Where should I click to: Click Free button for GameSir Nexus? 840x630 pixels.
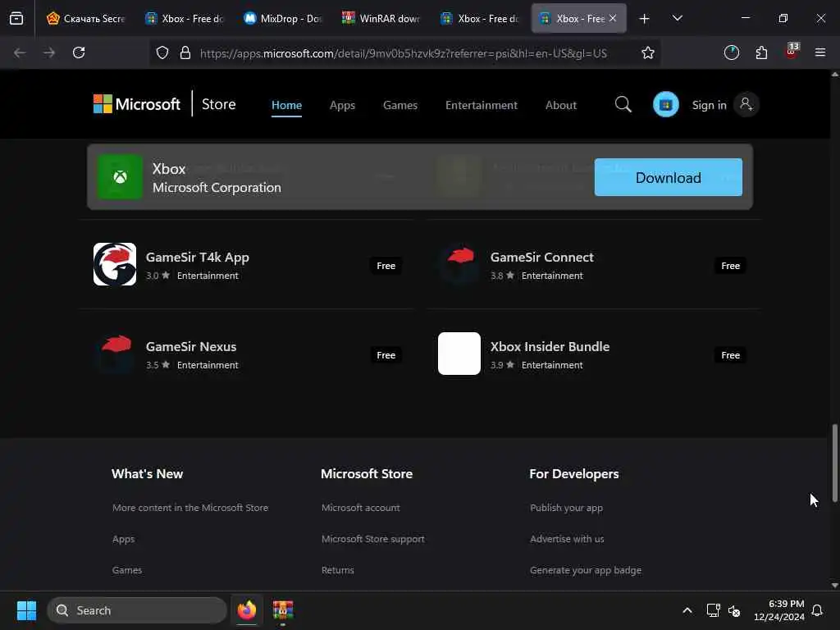point(386,355)
